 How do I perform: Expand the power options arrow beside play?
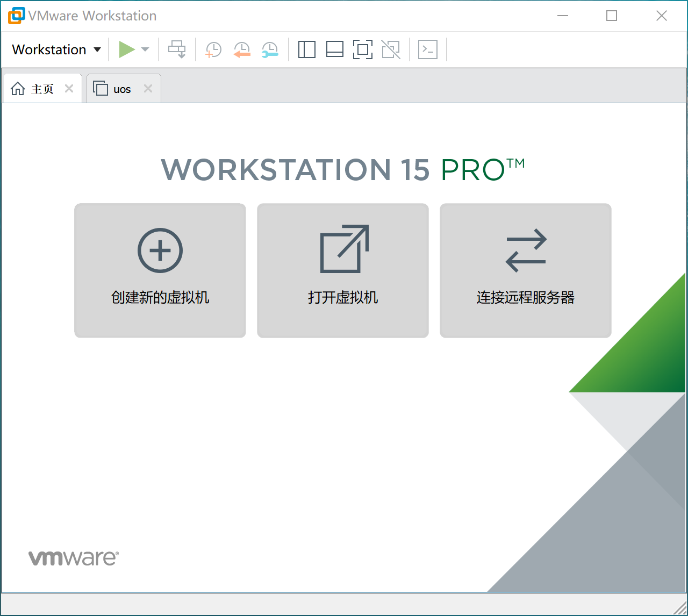point(145,49)
